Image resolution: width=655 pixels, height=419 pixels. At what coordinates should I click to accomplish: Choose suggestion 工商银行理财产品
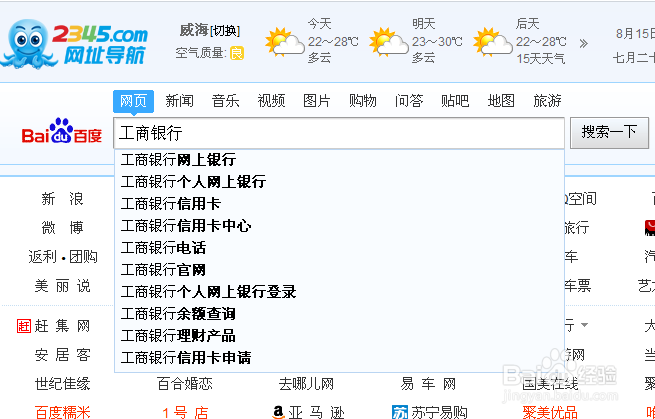pos(339,336)
